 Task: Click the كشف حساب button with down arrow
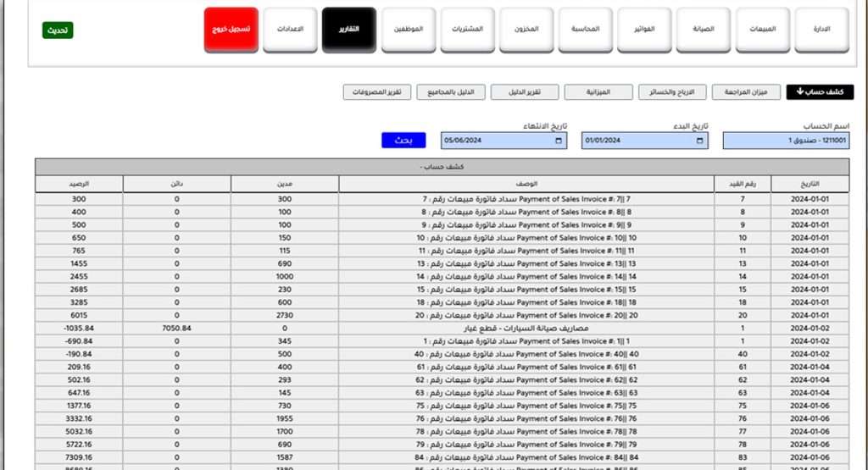click(x=820, y=92)
